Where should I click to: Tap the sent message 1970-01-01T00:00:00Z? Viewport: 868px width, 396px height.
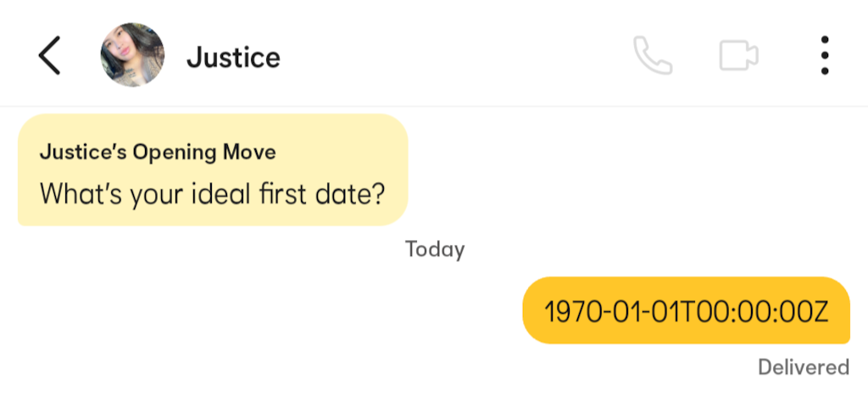pyautogui.click(x=686, y=310)
